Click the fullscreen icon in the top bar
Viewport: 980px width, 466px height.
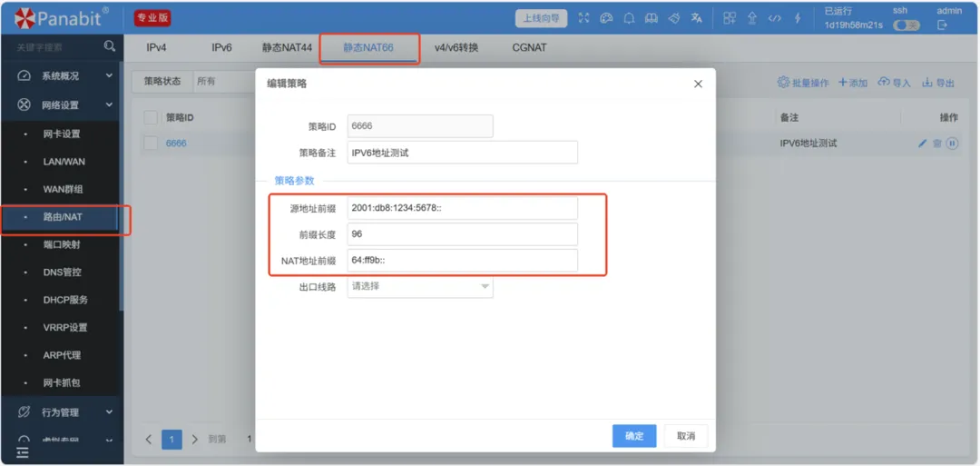[x=584, y=18]
